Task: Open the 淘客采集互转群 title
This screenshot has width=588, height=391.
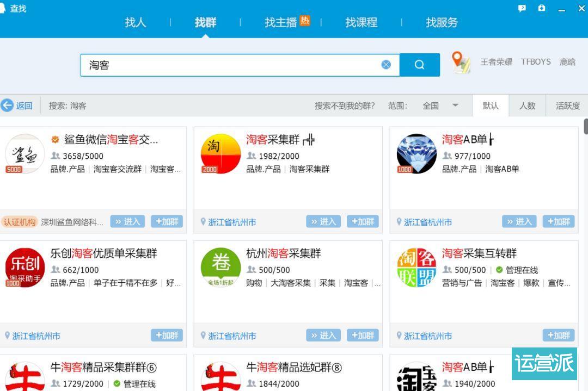Action: (479, 253)
